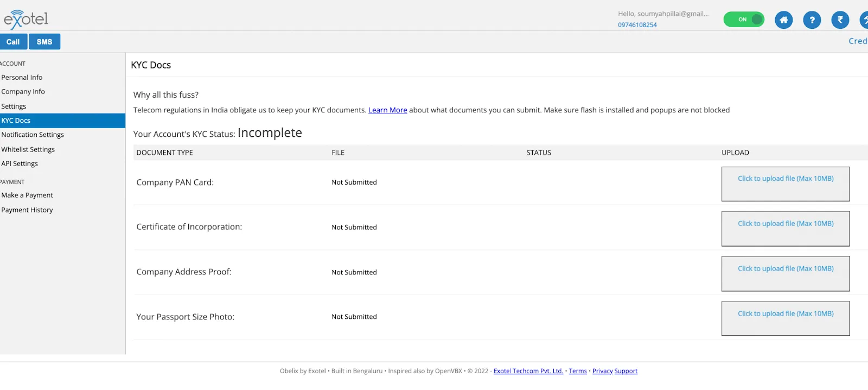The image size is (868, 390).
Task: Click the KYC Docs page heading
Action: (151, 65)
